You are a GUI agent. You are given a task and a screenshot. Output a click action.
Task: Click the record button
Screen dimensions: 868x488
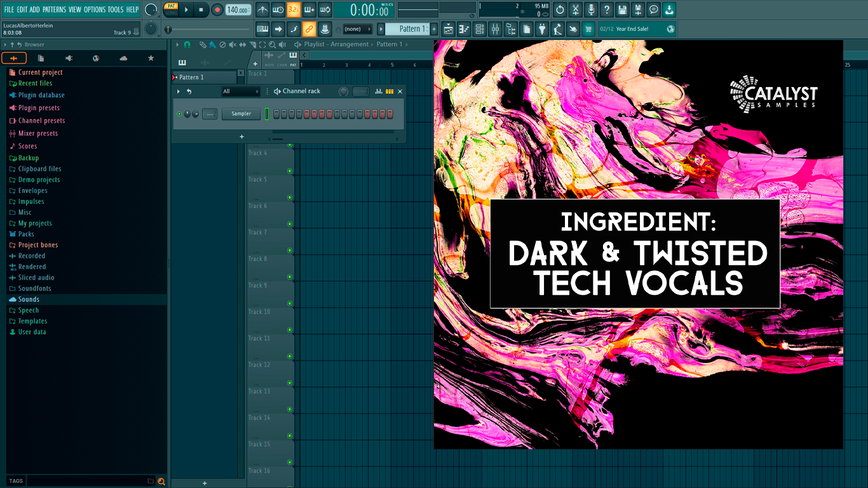(x=217, y=10)
